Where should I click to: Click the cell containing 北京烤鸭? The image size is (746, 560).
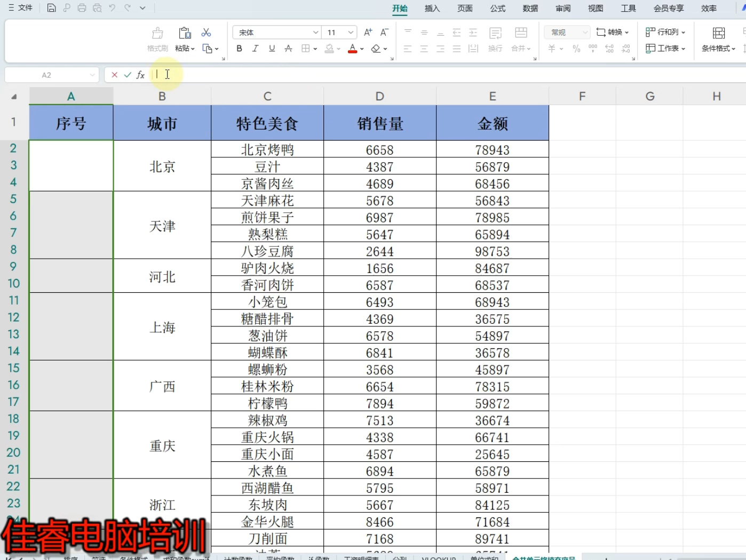click(267, 149)
